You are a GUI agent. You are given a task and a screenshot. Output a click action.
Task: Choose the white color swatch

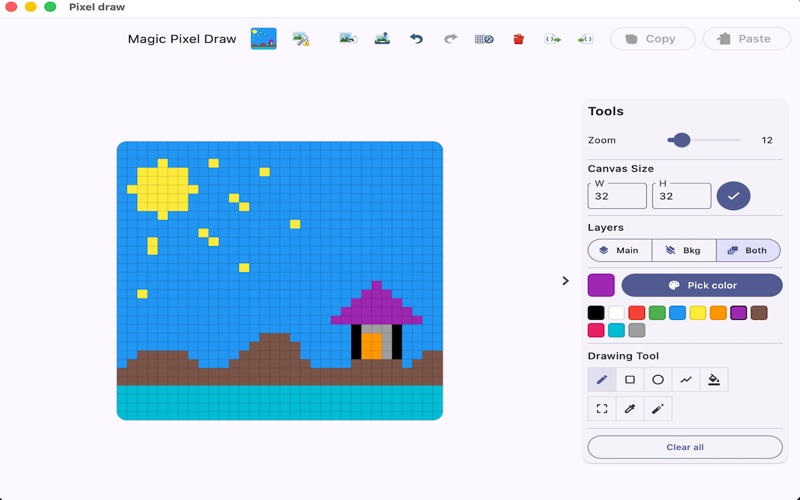(x=616, y=313)
